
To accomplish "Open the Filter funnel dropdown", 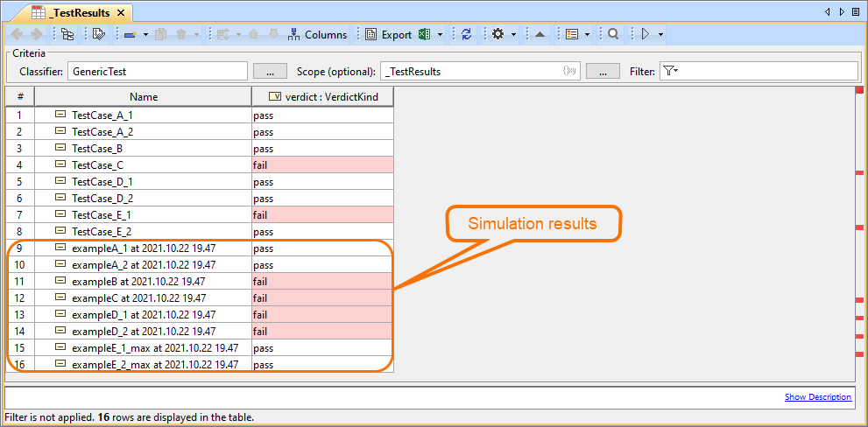I will pos(670,71).
